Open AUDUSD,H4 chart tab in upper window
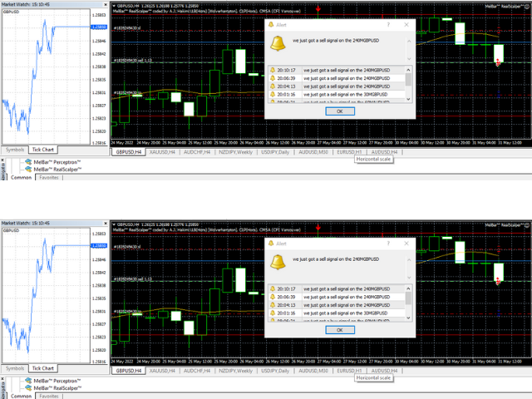This screenshot has height=399, width=532. (x=384, y=152)
